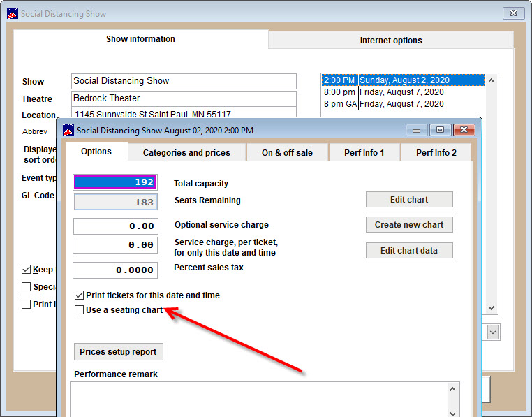Close the main Social Distancing Show window

513,13
